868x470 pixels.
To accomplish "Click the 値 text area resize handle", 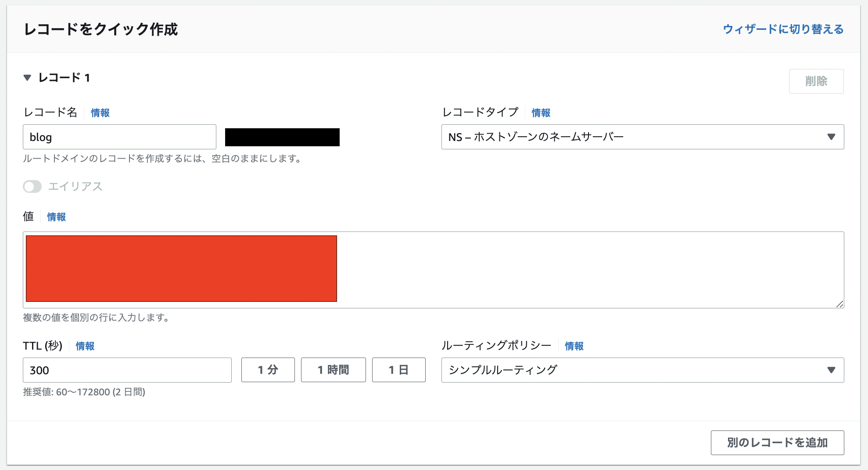I will [839, 304].
